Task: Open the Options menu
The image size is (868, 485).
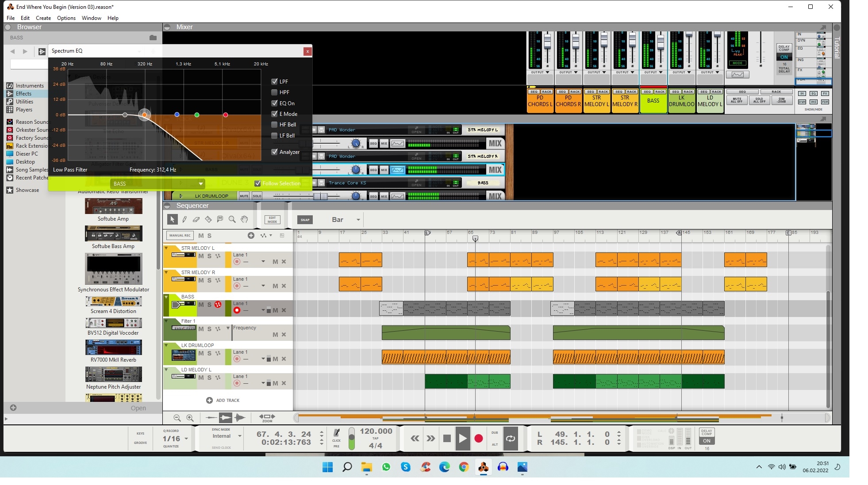Action: (x=66, y=18)
